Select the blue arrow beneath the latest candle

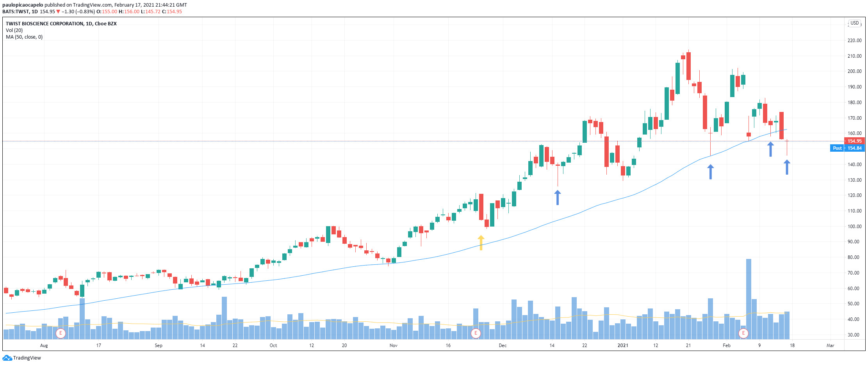pos(787,167)
